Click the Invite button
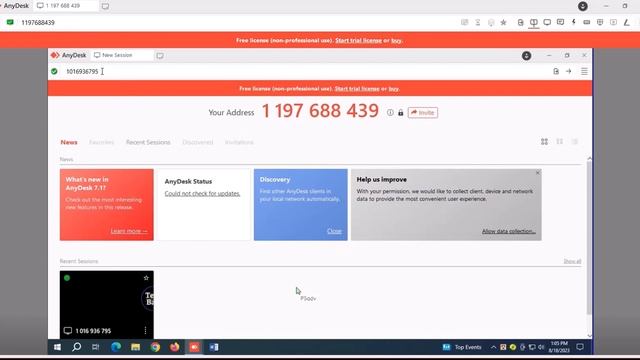 [423, 113]
